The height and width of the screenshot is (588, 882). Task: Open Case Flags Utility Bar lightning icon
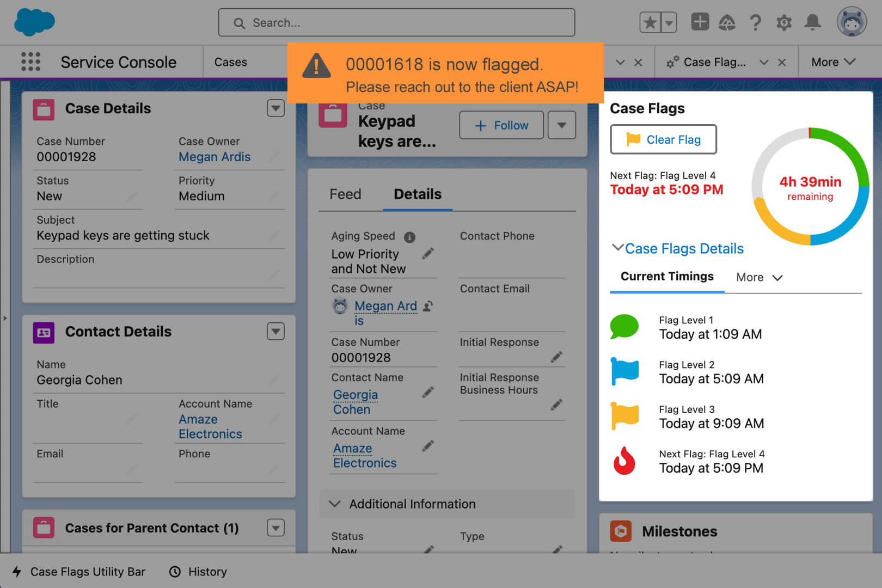click(x=17, y=572)
